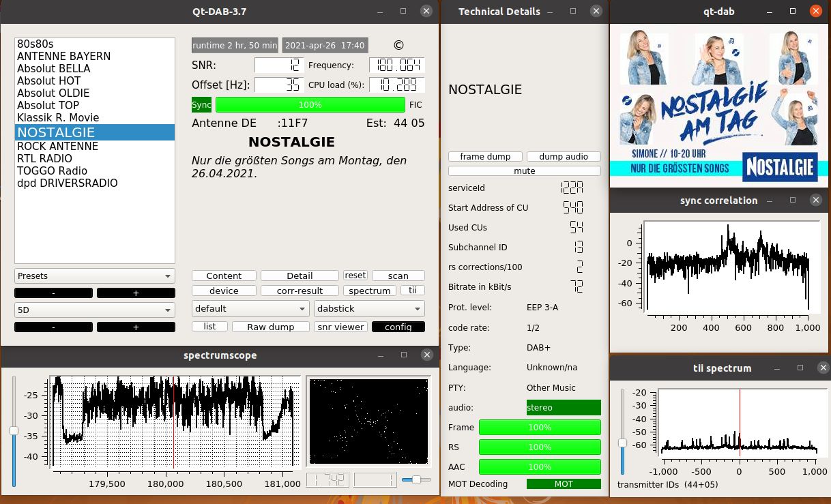Choose Absolut BELLA station
Screen dimensions: 831x504
(95, 69)
